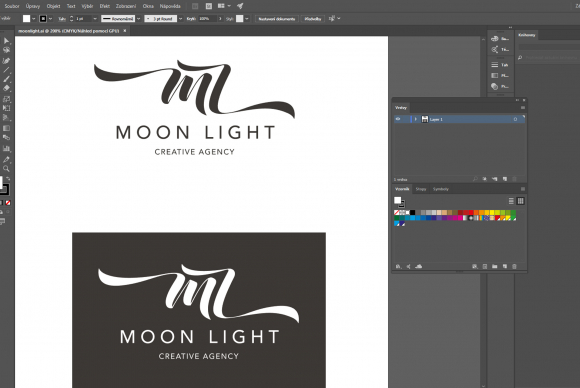
Task: Delete selected layer trash icon
Action: [514, 179]
